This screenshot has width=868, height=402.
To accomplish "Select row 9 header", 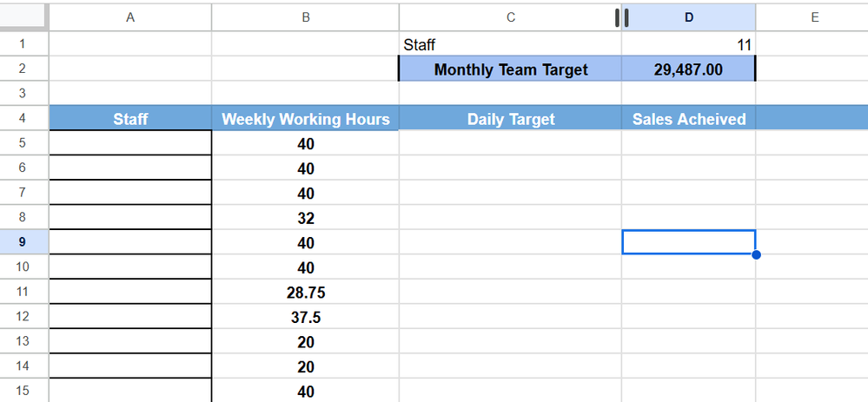I will pyautogui.click(x=23, y=242).
